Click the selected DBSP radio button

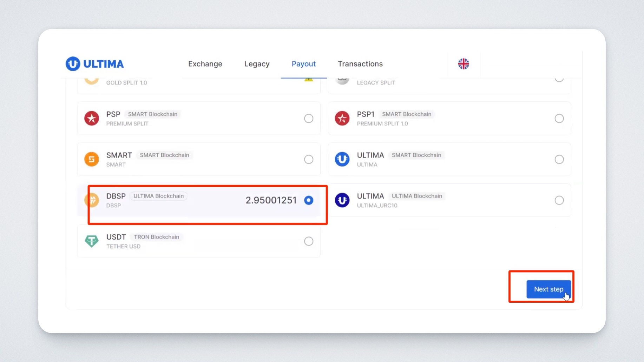(309, 200)
